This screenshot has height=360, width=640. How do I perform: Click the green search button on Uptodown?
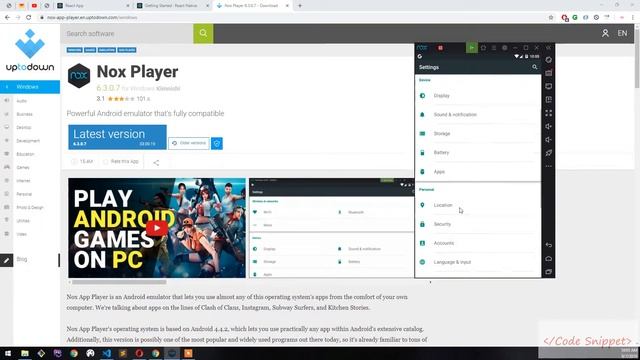coord(203,33)
